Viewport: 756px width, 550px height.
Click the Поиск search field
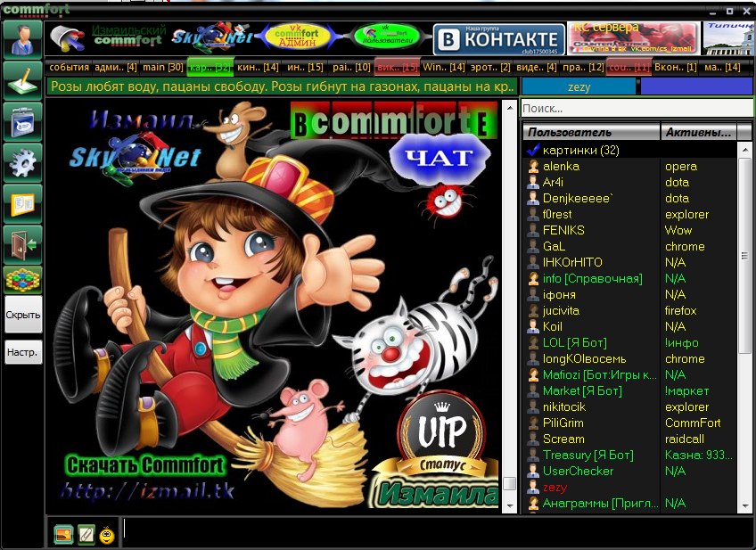[x=637, y=108]
